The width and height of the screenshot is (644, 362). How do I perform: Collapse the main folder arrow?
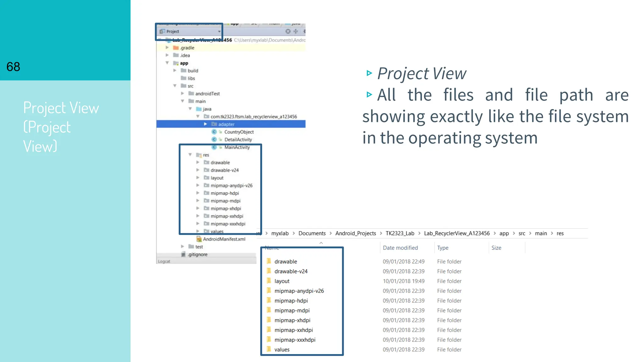tap(182, 101)
